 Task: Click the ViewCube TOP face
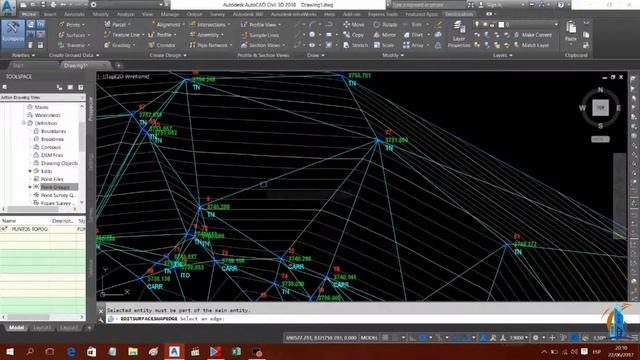tap(600, 108)
